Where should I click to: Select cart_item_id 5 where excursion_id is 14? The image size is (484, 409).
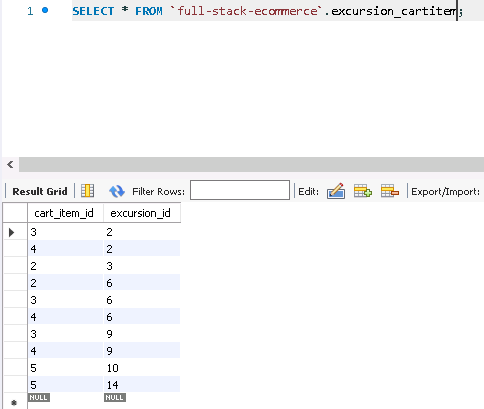pos(65,385)
